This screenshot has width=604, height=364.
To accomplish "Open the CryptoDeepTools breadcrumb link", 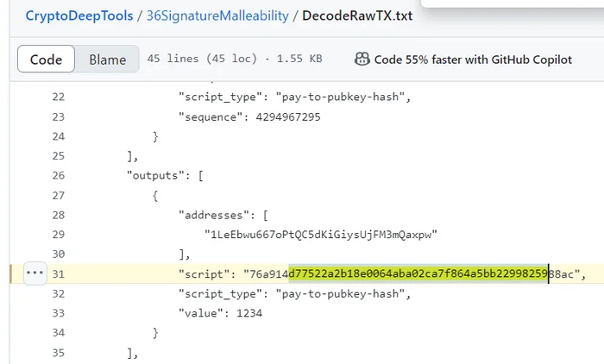I will coord(79,16).
